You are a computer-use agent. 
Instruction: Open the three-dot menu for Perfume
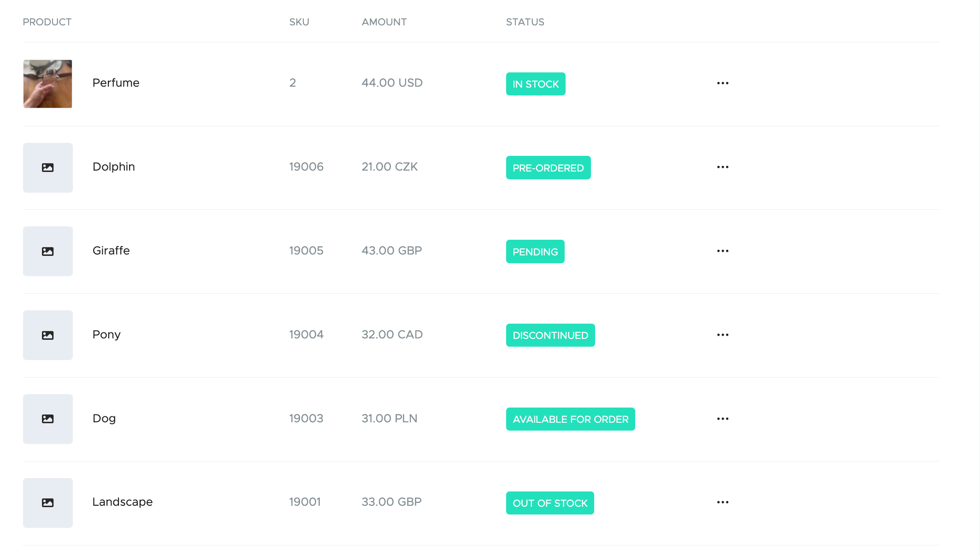click(722, 83)
